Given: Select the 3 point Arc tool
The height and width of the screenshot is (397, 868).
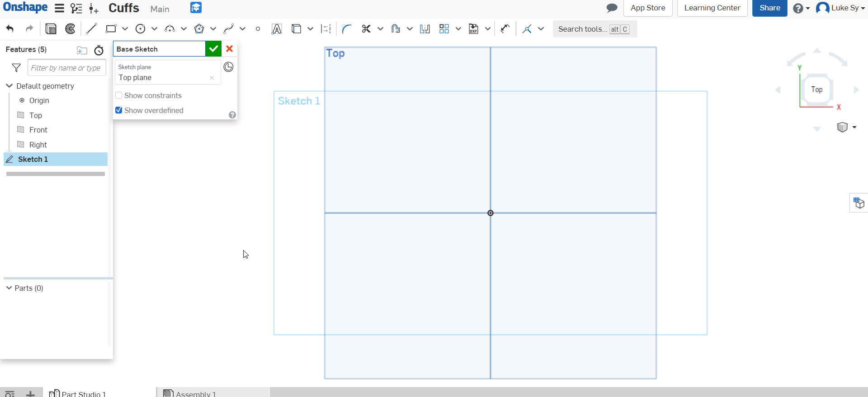Looking at the screenshot, I should click(x=170, y=29).
